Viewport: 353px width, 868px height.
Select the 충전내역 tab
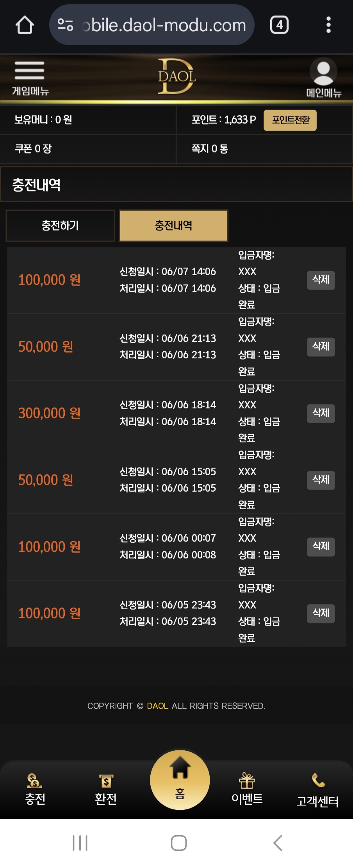(x=174, y=226)
